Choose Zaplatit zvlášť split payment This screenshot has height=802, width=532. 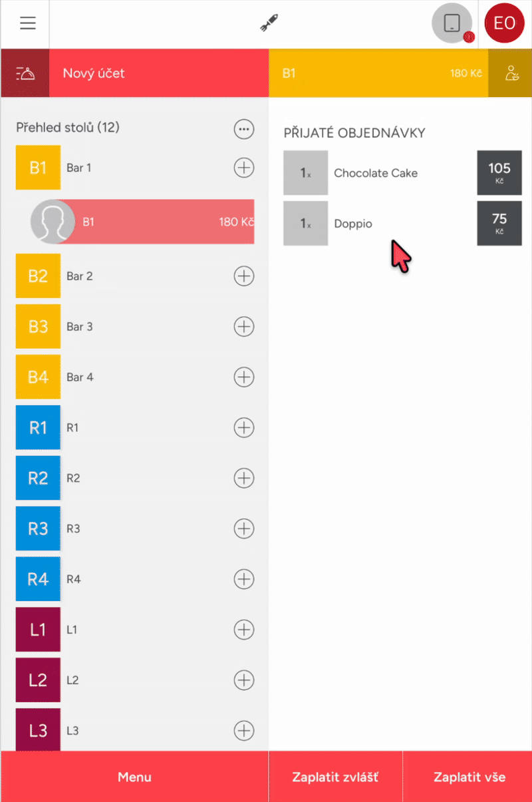click(335, 777)
